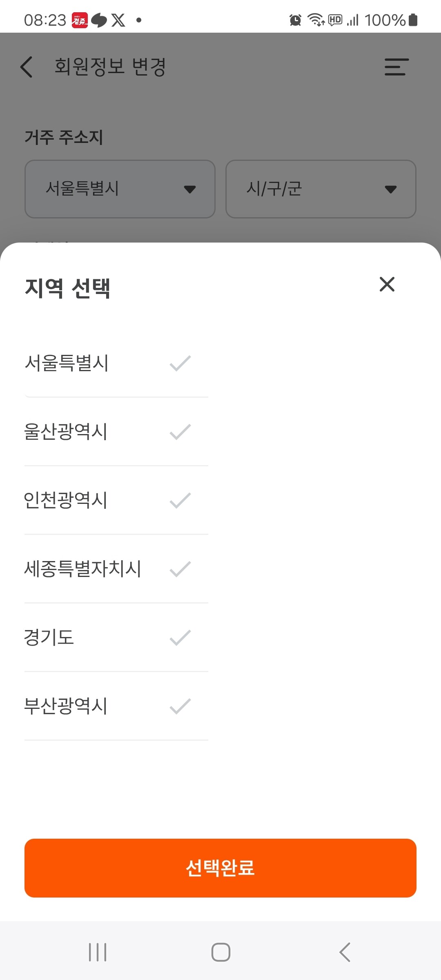Select 부산광역시 from the region list

point(116,706)
